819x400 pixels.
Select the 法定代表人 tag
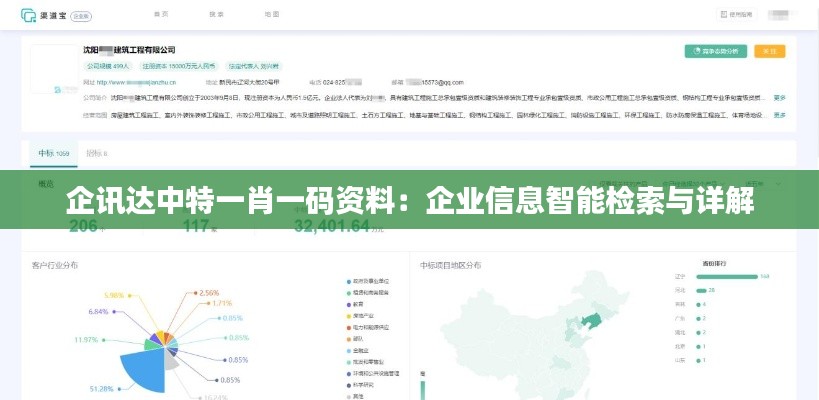pyautogui.click(x=253, y=66)
